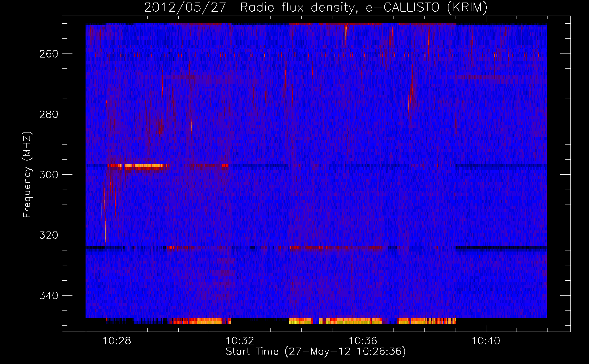Image resolution: width=589 pixels, height=364 pixels.
Task: Click the 260 frequency tick label
Action: 48,54
